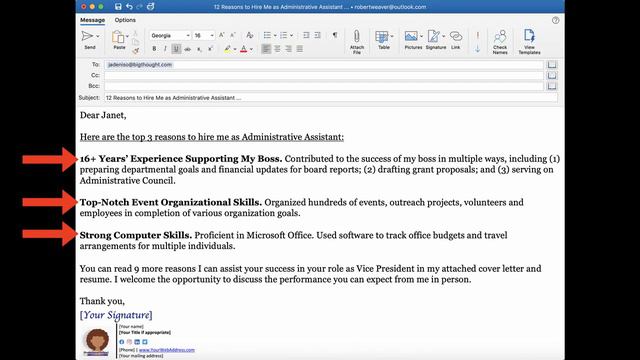Screen dimensions: 640x360
Task: Open View Templates
Action: pos(529,42)
